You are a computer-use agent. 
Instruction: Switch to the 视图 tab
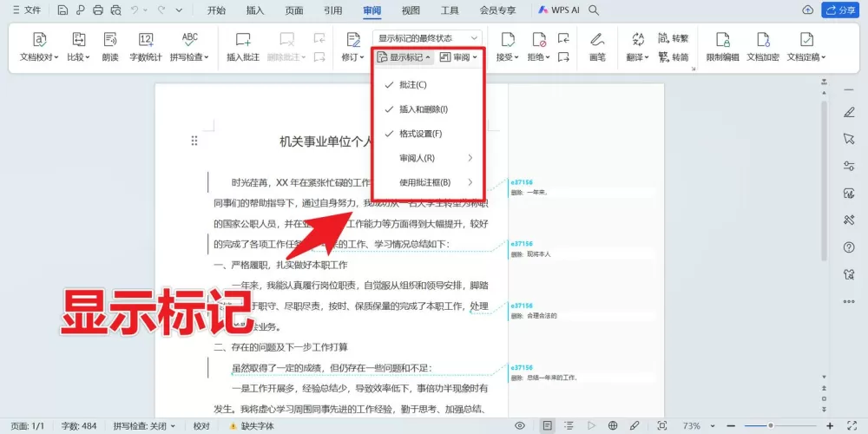(411, 10)
